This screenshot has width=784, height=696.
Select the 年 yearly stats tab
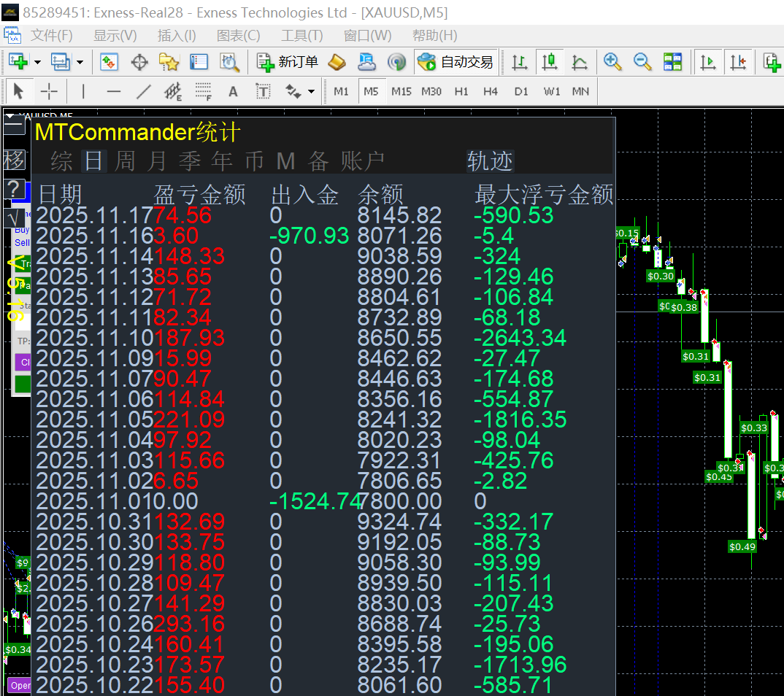(221, 161)
